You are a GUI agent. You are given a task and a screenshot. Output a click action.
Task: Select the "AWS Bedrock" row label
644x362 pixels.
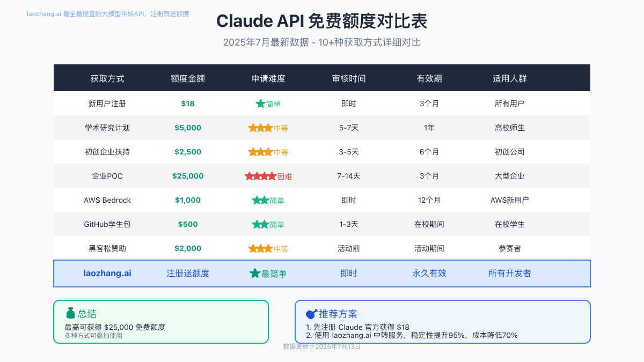point(107,200)
